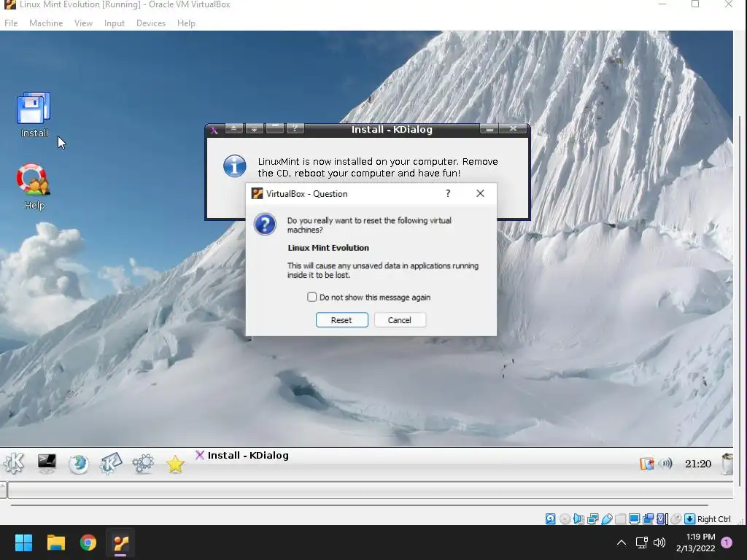
Task: Click the KDialog titlebar dash button left of question mark
Action: (x=274, y=128)
